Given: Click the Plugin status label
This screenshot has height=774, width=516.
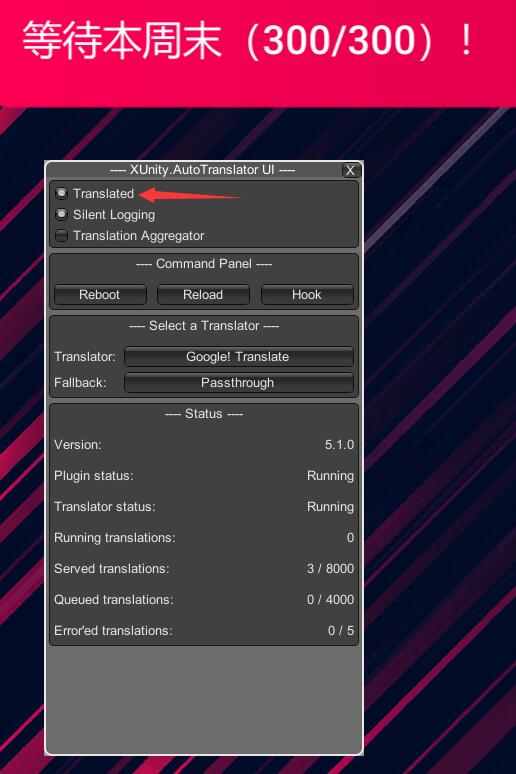Looking at the screenshot, I should [94, 476].
